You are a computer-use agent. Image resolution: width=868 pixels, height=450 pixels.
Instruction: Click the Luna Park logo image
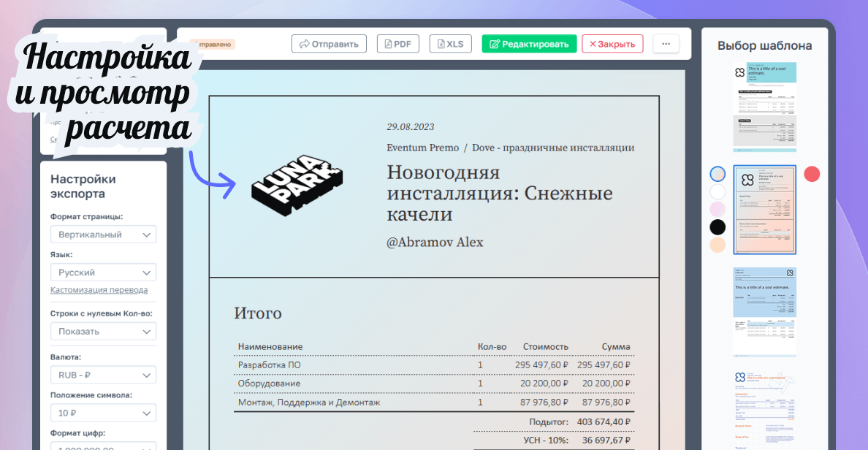[297, 186]
